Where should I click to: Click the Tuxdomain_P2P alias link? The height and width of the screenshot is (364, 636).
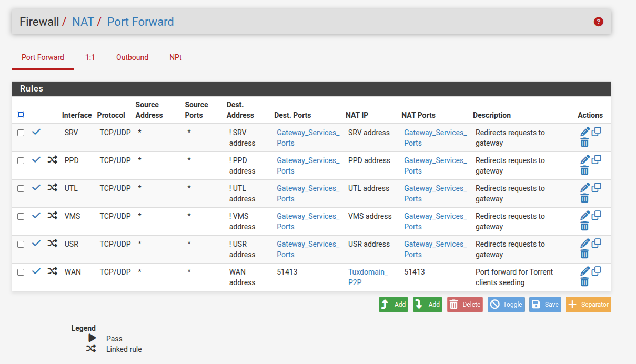(368, 277)
